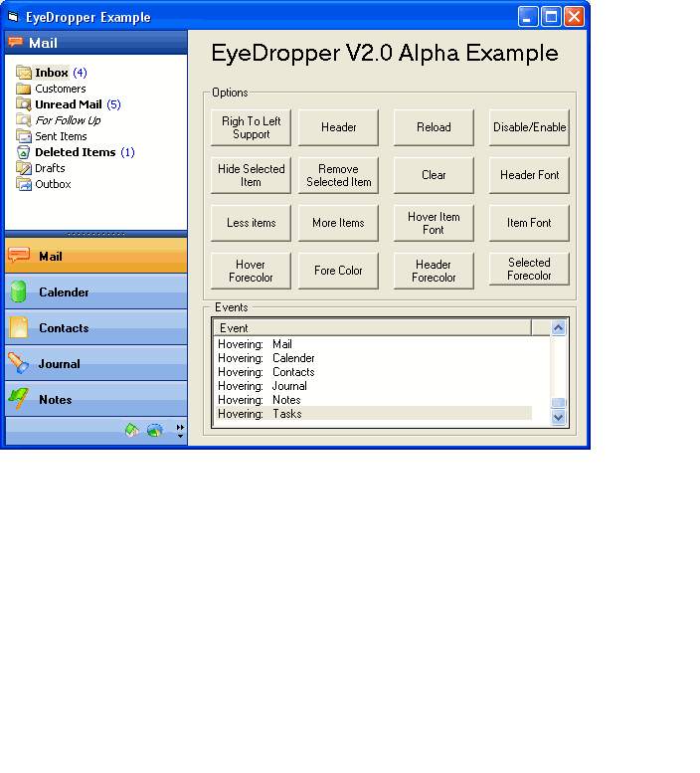Screen dimensions: 700x773
Task: Open Deleted Items folder
Action: (x=75, y=152)
